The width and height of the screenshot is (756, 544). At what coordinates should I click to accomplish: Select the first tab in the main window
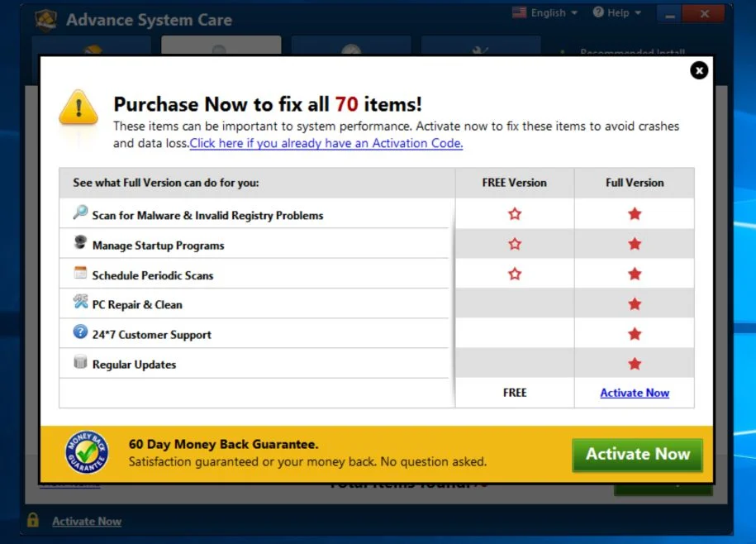(x=92, y=45)
